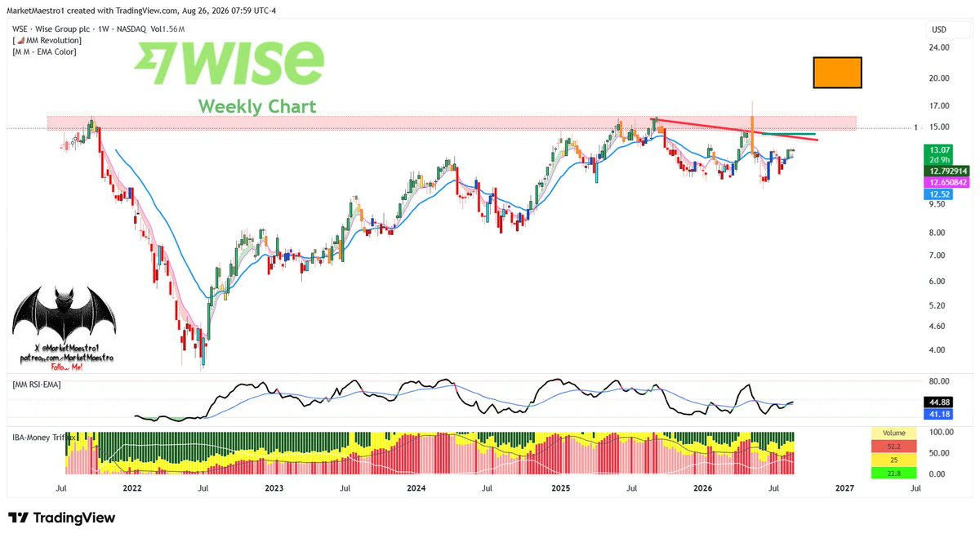Click the 8.00 price axis label
This screenshot has height=538, width=980.
[x=938, y=233]
